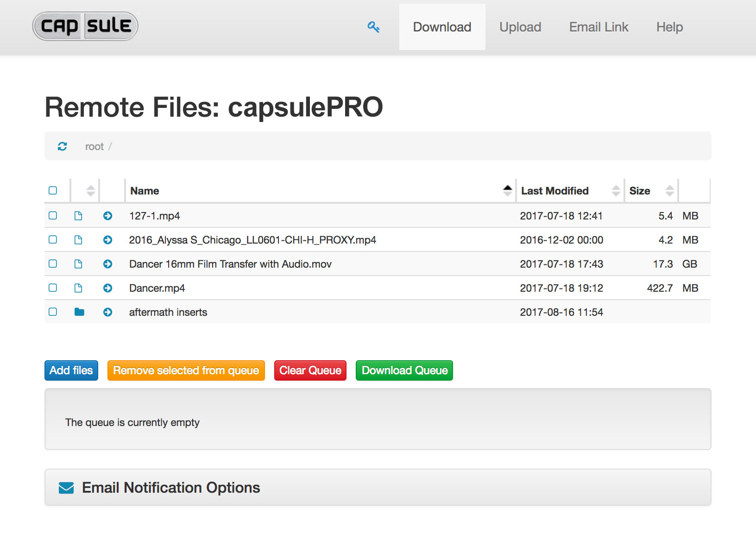The image size is (756, 539).
Task: Open the Email Link tab
Action: [x=599, y=27]
